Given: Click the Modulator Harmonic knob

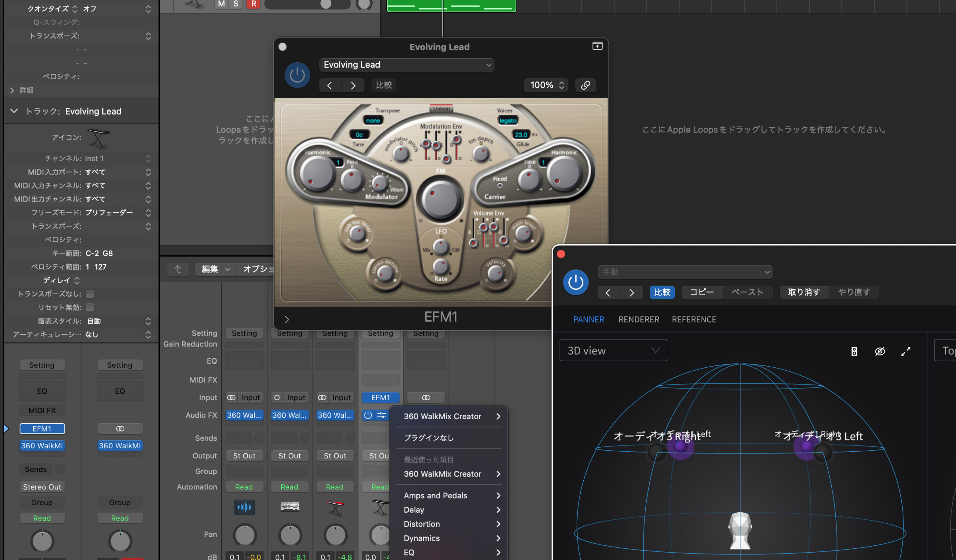Looking at the screenshot, I should click(x=317, y=173).
